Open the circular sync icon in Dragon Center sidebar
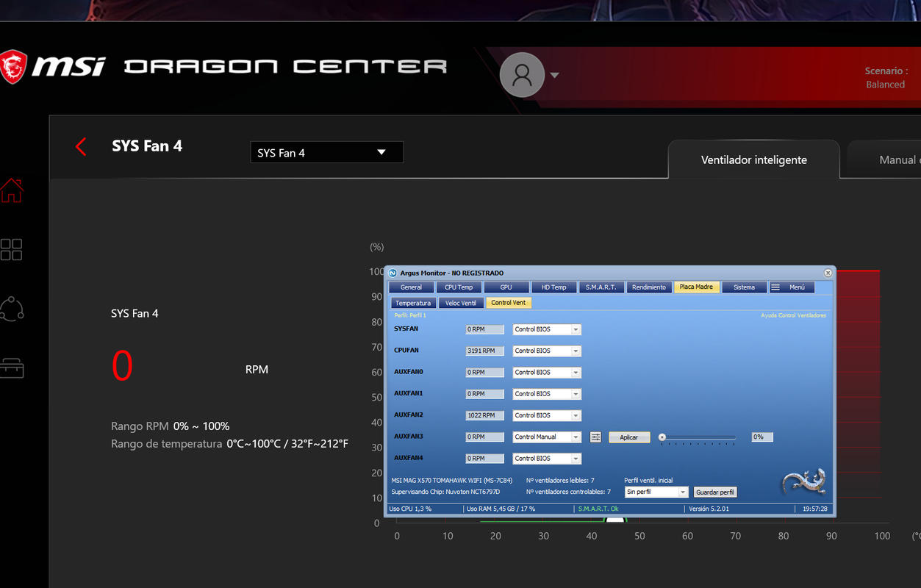921x588 pixels. [12, 309]
